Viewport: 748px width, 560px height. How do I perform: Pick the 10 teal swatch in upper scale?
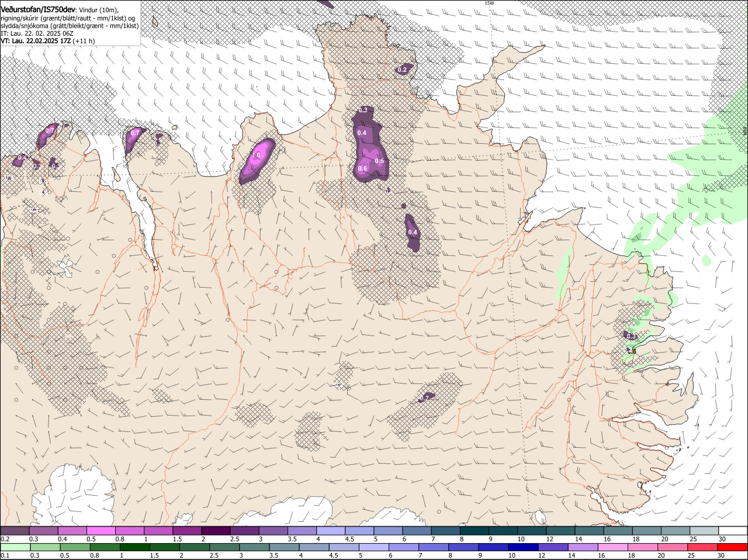click(531, 530)
